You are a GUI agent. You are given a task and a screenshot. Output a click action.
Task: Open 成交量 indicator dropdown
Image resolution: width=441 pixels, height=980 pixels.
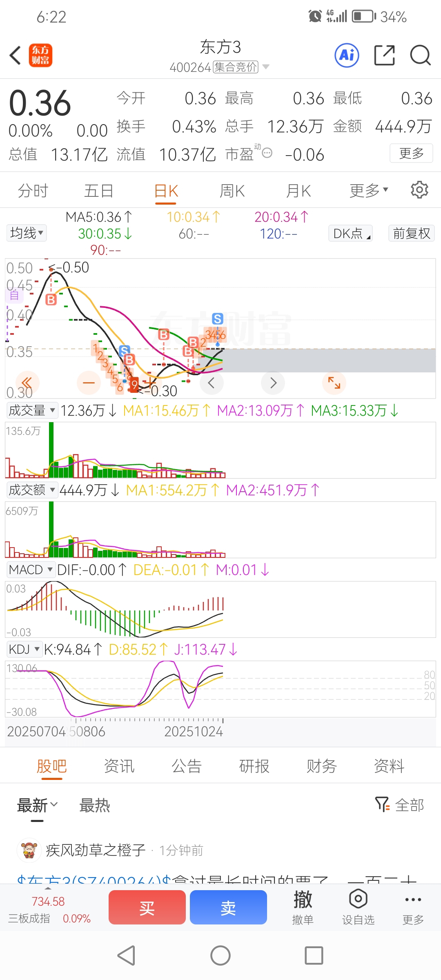coord(32,410)
